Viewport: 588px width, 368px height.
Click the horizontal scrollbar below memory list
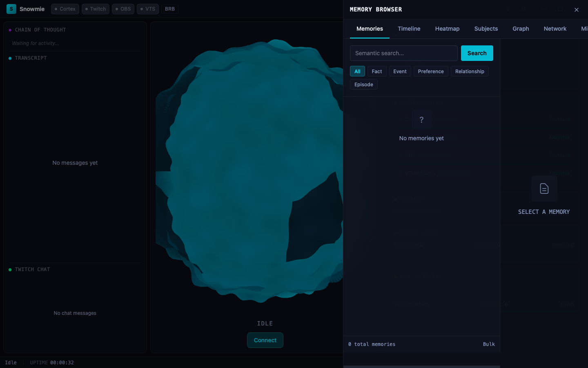tap(421, 367)
